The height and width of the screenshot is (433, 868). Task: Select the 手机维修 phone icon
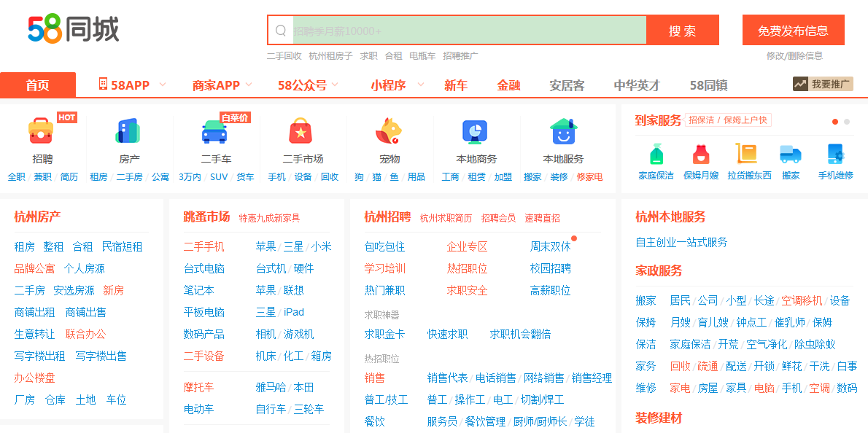[835, 155]
